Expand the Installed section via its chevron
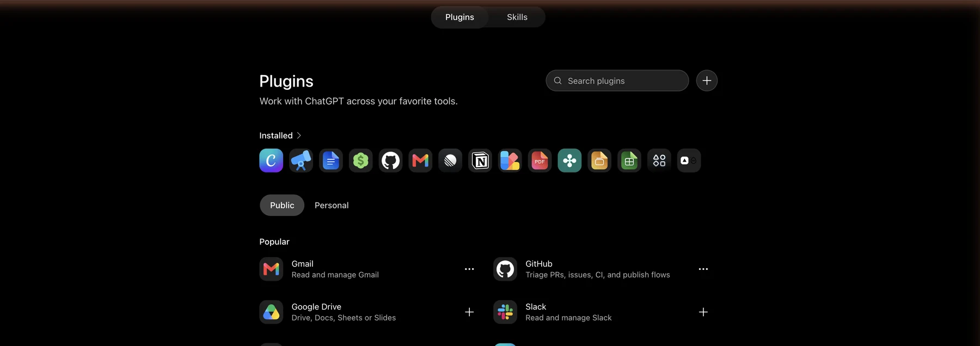 (299, 135)
